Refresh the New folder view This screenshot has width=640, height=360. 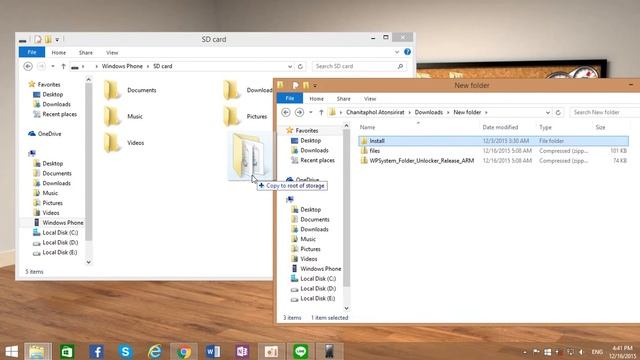tap(558, 112)
